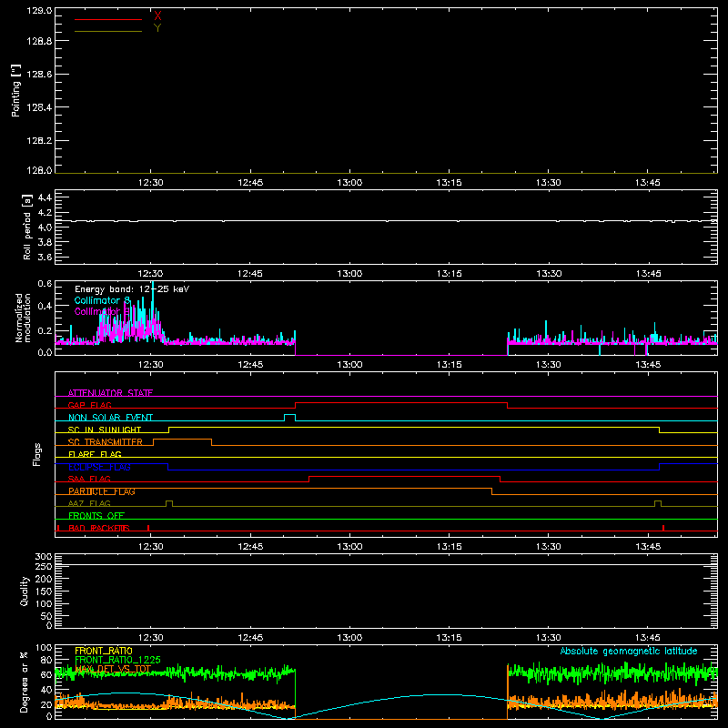Image resolution: width=728 pixels, height=728 pixels.
Task: Click the blue 'ECLIPSE_FLAG' label
Action: tap(99, 467)
